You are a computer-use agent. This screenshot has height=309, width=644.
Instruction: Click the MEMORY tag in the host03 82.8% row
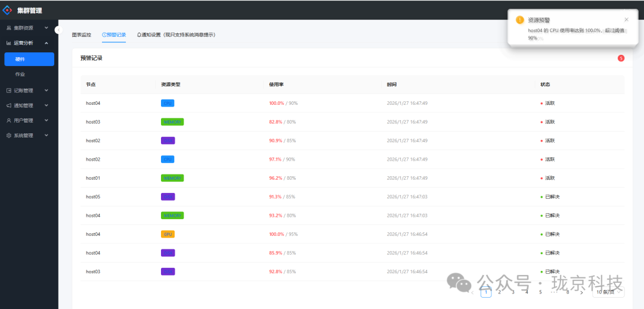tap(172, 122)
